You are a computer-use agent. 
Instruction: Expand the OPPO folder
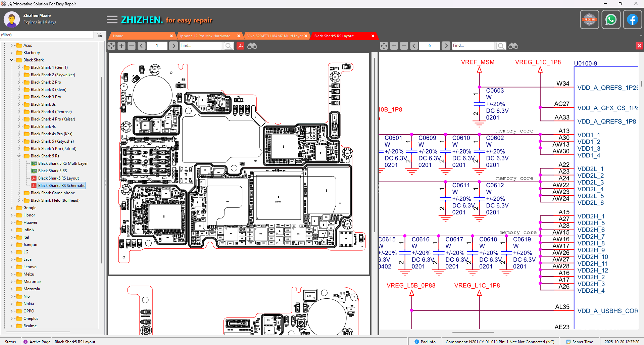pos(12,311)
